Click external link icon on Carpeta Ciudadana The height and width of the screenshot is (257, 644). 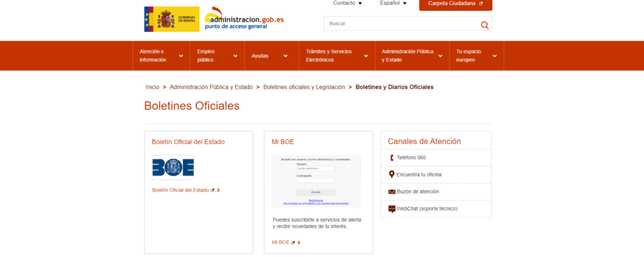(481, 3)
